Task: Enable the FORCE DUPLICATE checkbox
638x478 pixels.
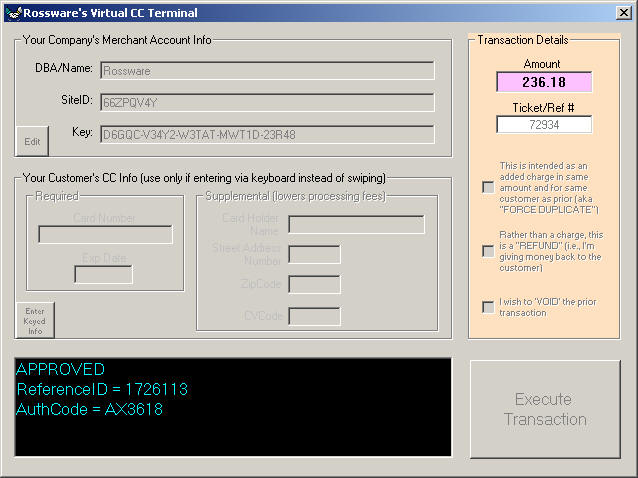Action: [x=488, y=187]
